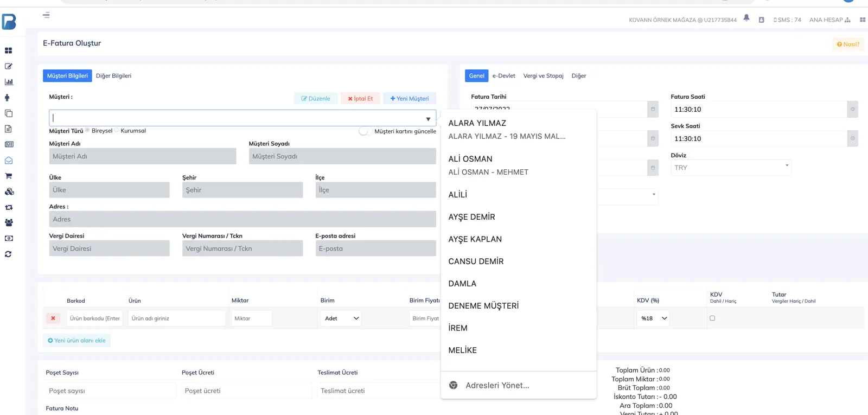Click the group of users icon
Image resolution: width=868 pixels, height=415 pixels.
pos(9,222)
